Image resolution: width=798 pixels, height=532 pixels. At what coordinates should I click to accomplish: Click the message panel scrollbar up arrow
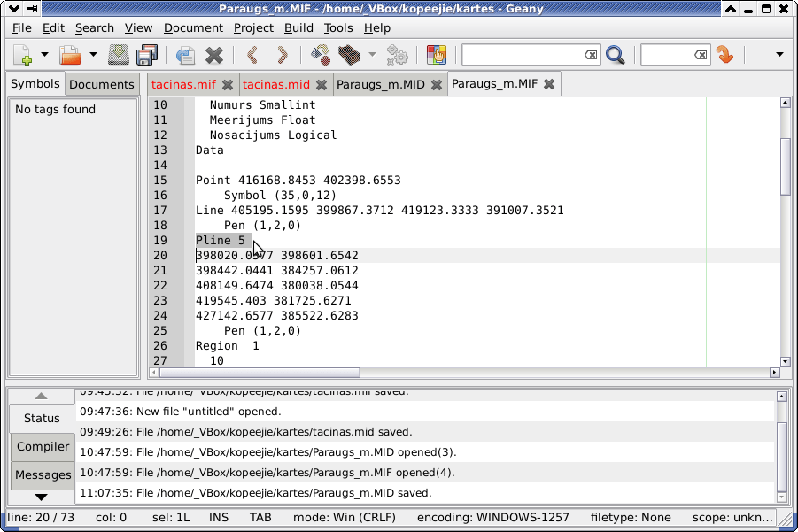(782, 397)
